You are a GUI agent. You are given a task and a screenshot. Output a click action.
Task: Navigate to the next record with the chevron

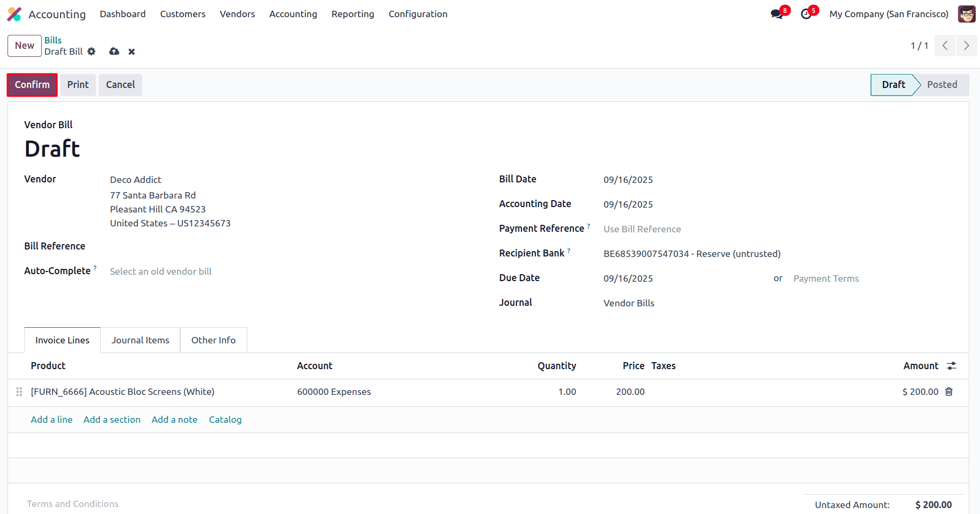967,46
